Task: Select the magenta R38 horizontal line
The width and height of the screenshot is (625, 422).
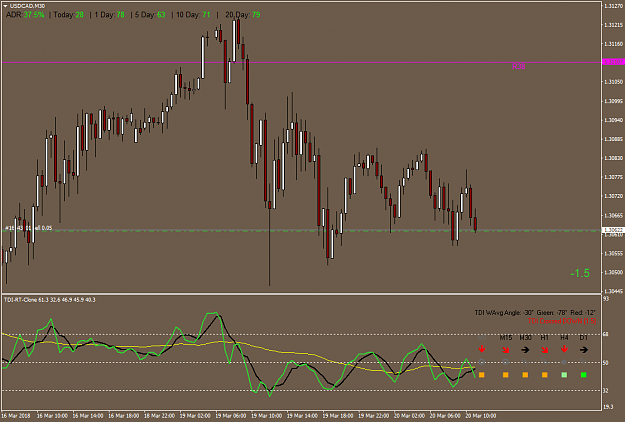Action: click(301, 62)
